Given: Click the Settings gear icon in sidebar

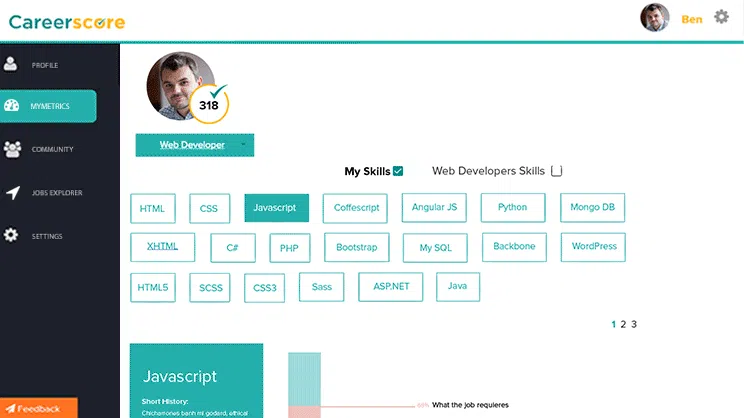Looking at the screenshot, I should [11, 235].
